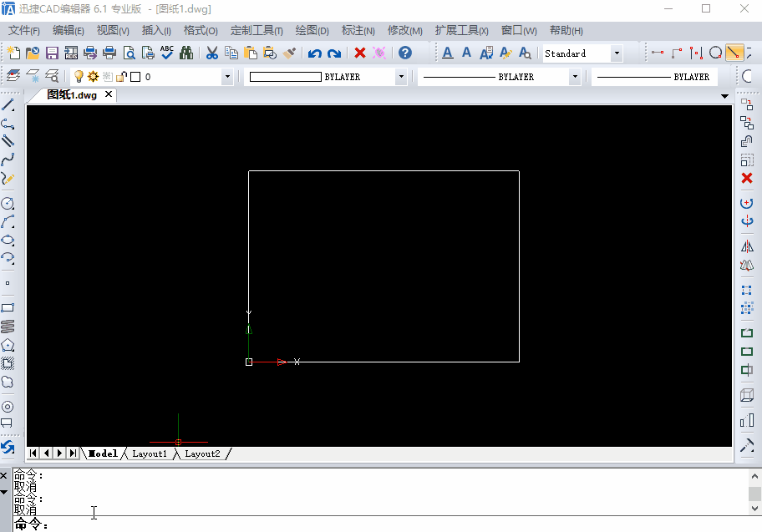This screenshot has height=532, width=762.
Task: Open Print Preview icon
Action: click(129, 53)
